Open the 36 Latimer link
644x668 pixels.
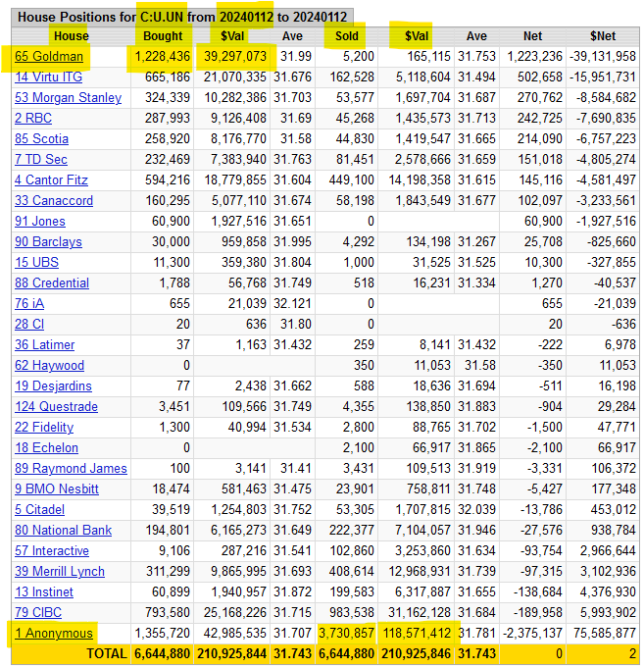click(45, 344)
